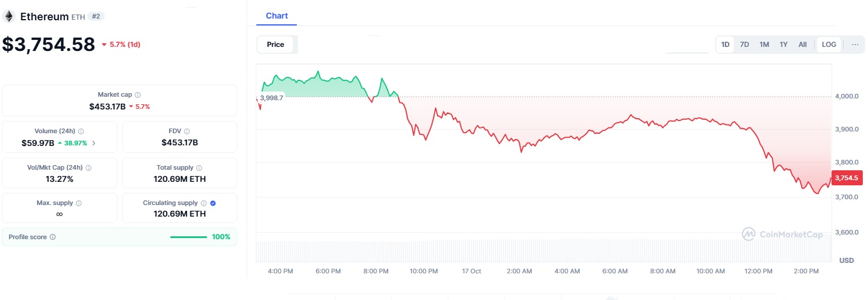The width and height of the screenshot is (868, 300).
Task: Select the Price chart view tab
Action: click(275, 45)
